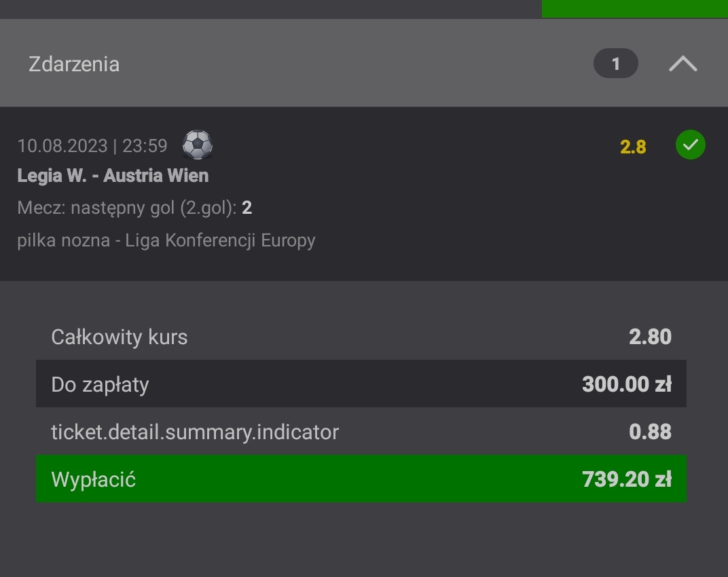Open the Legia W. - Austria Wien match
This screenshot has width=728, height=577.
click(x=113, y=176)
